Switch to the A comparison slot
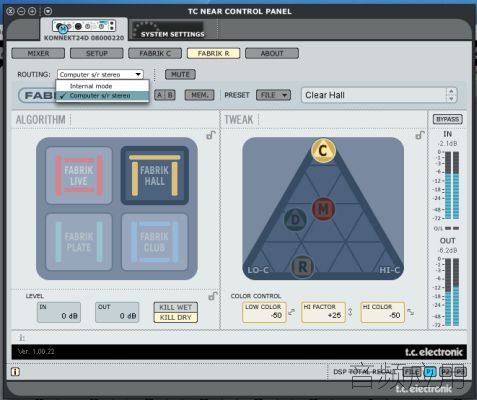Screen dimensions: 477x400 tap(159, 95)
